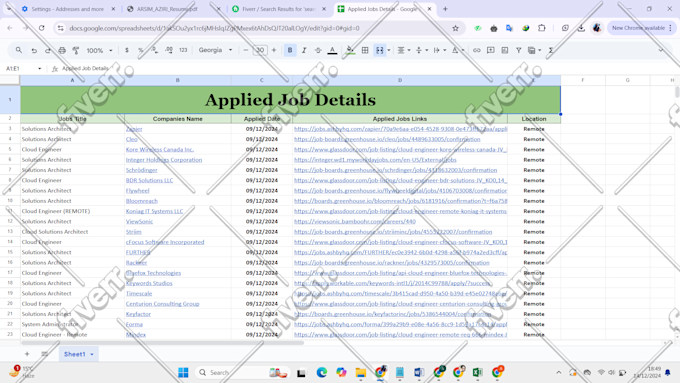Open File Explorer from the taskbar
This screenshot has width=680, height=383.
(360, 373)
